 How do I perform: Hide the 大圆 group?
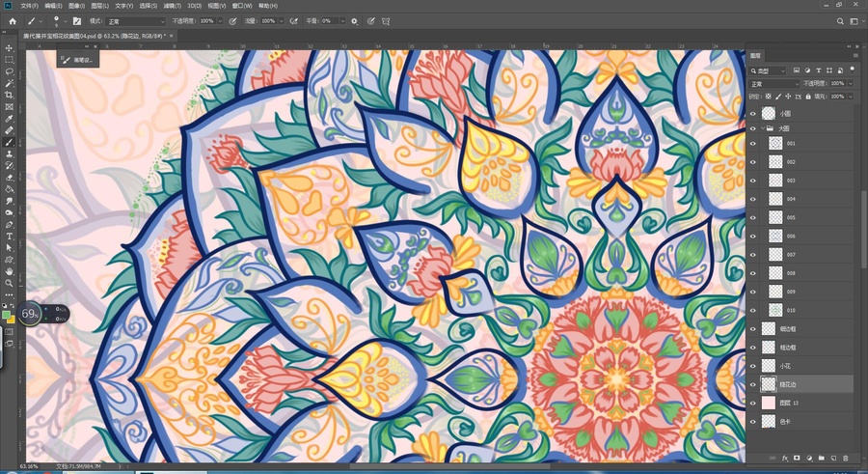(x=752, y=128)
